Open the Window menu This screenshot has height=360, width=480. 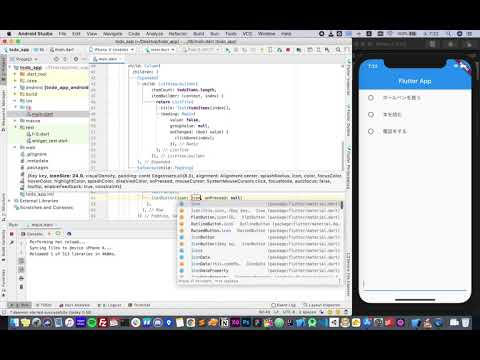(x=266, y=34)
